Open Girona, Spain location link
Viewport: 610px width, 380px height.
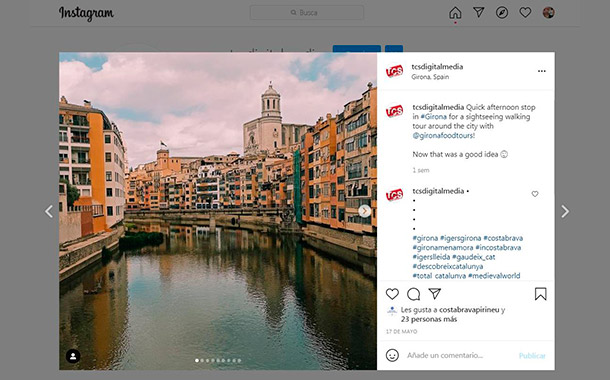430,77
